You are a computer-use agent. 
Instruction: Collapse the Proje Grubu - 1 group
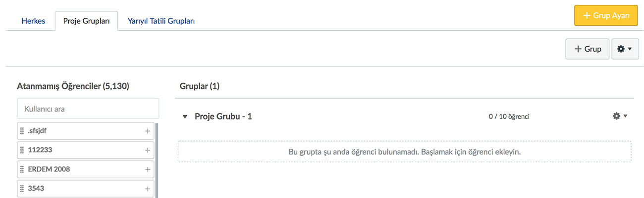coord(185,117)
